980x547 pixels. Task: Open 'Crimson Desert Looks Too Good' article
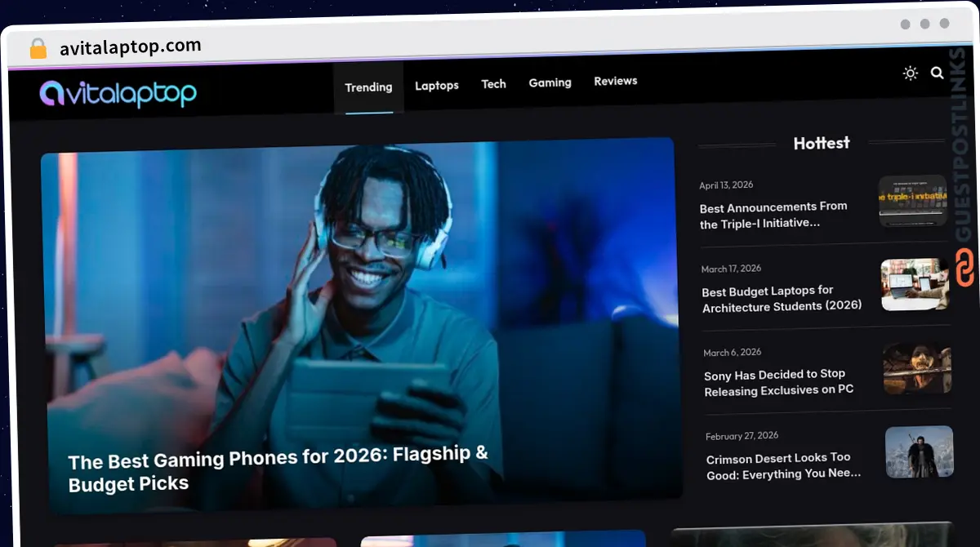[782, 465]
